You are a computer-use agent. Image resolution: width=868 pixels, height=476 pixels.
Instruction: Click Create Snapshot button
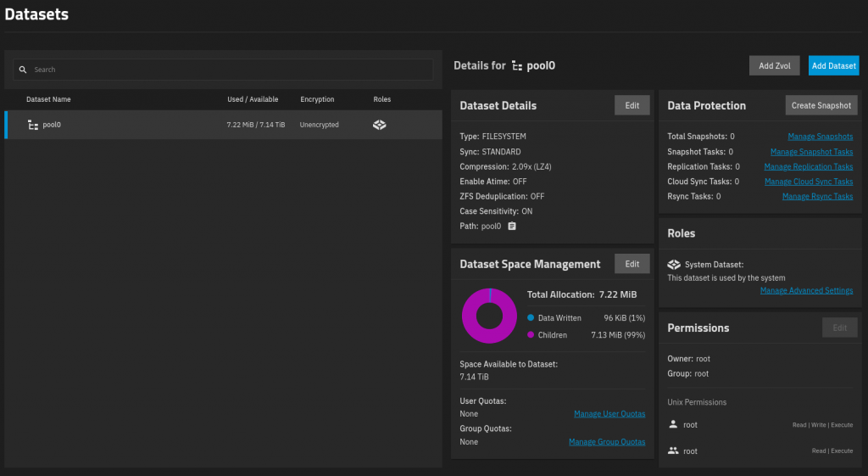click(x=821, y=105)
